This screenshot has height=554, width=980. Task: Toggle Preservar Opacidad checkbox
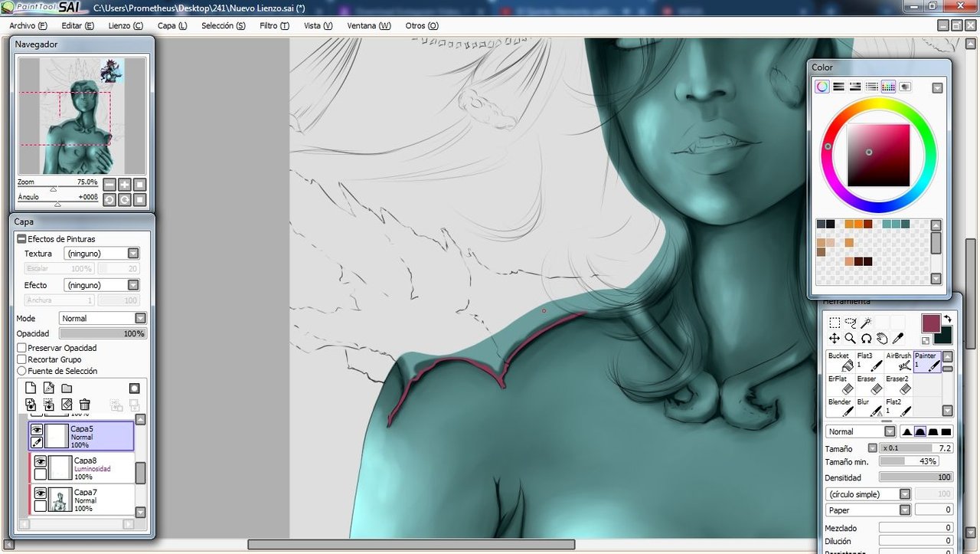21,348
